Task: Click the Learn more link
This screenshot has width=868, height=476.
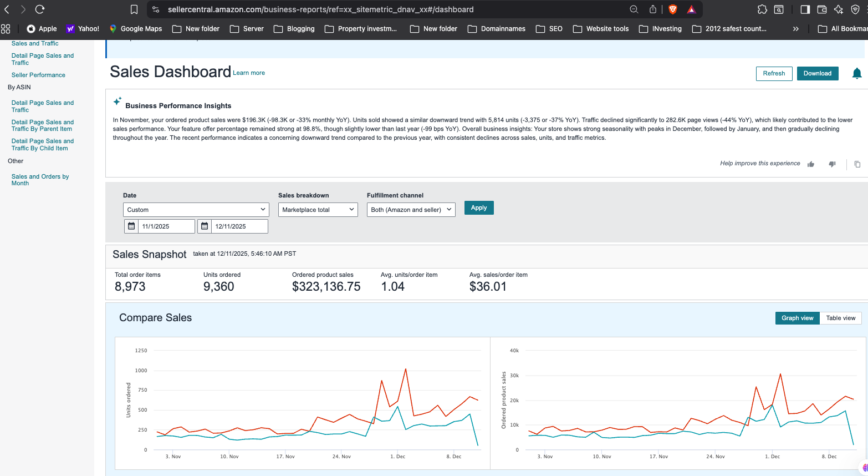Action: 249,73
